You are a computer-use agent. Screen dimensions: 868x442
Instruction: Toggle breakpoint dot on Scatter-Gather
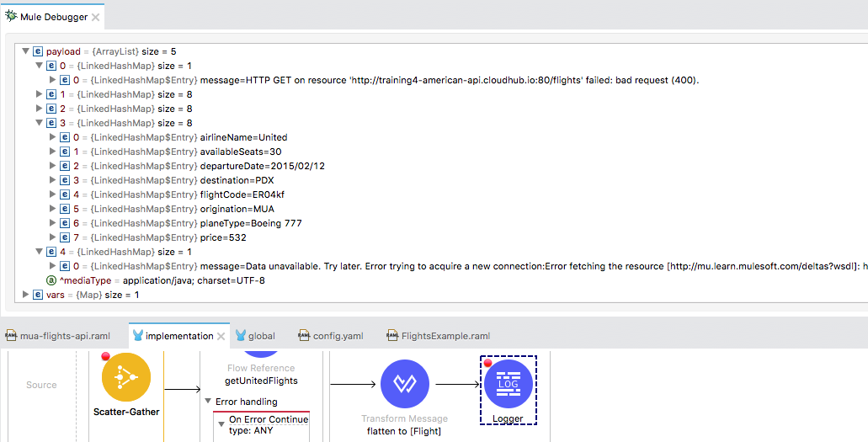(x=106, y=356)
